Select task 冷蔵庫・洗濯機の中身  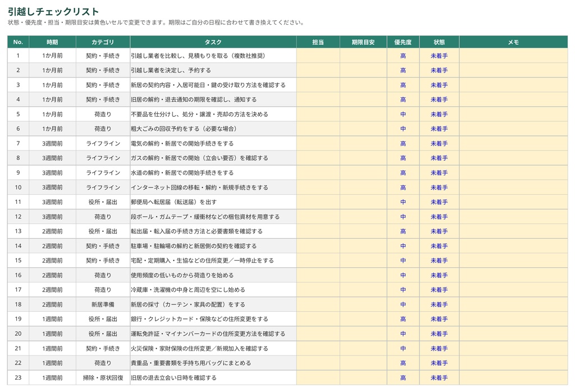(213, 290)
